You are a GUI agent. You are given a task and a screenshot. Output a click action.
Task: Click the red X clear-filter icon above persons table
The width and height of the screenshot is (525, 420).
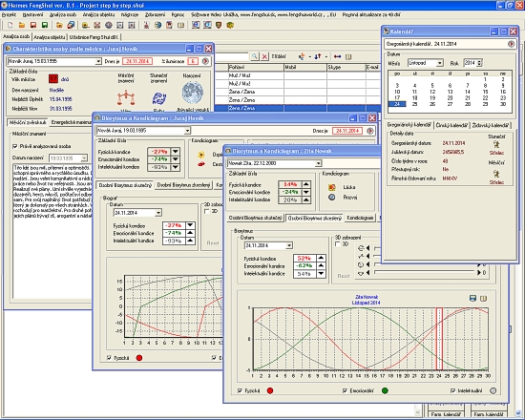pos(264,56)
